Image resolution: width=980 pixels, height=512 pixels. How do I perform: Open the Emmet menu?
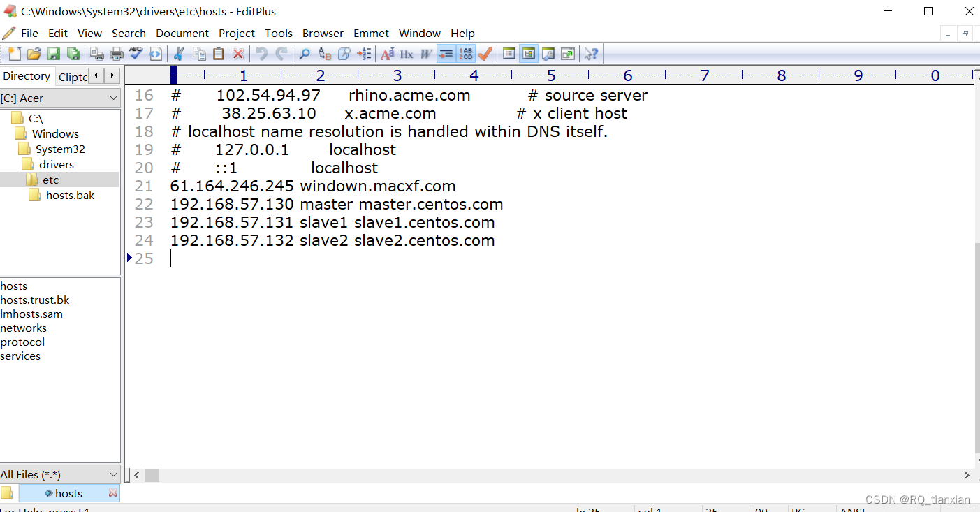coord(371,33)
